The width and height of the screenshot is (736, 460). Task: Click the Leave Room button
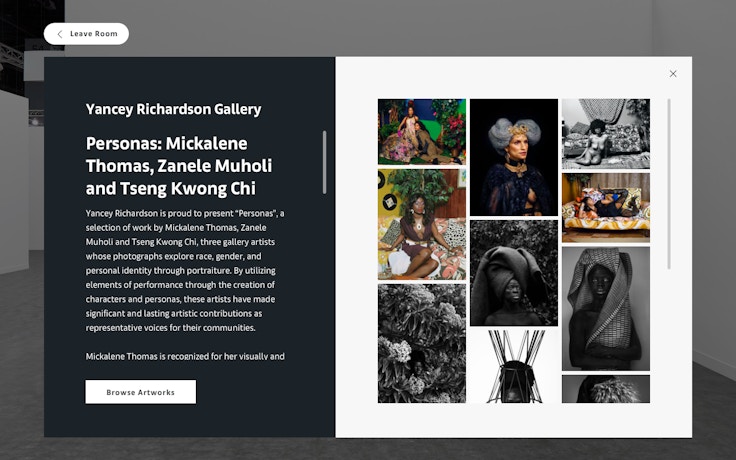tap(86, 34)
